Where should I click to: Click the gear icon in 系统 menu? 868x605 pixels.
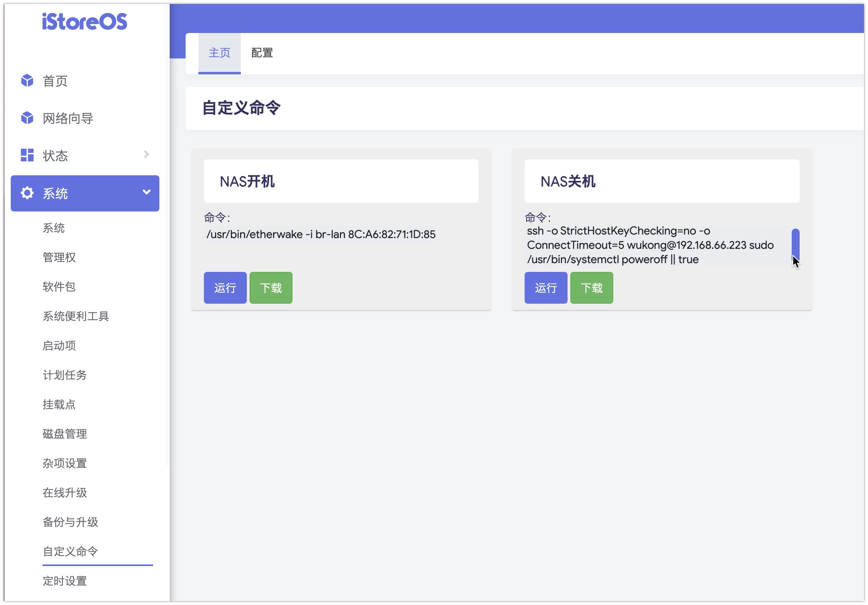[x=27, y=193]
